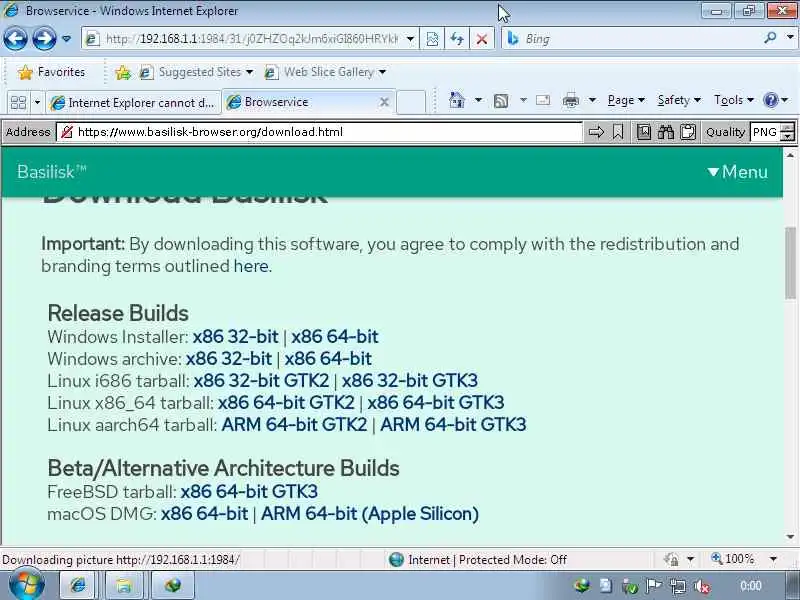This screenshot has width=800, height=600.
Task: Switch to Internet Explorer cannot d... tab
Action: tap(133, 103)
